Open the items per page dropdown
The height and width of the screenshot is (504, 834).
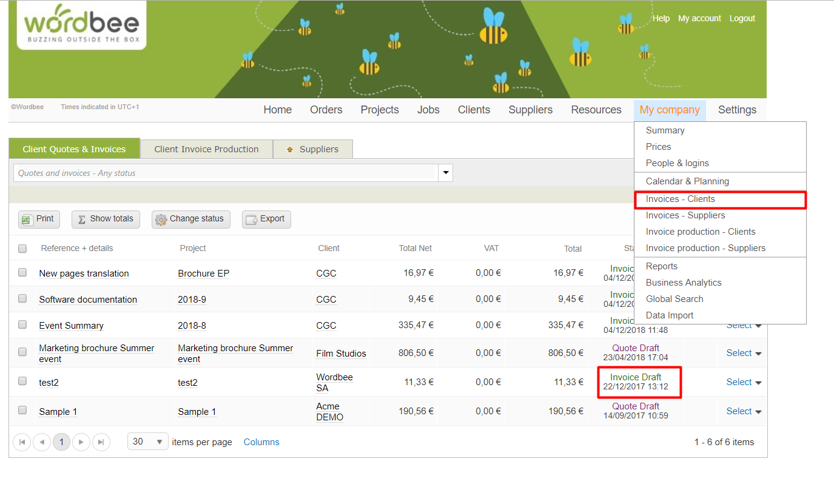pyautogui.click(x=148, y=442)
